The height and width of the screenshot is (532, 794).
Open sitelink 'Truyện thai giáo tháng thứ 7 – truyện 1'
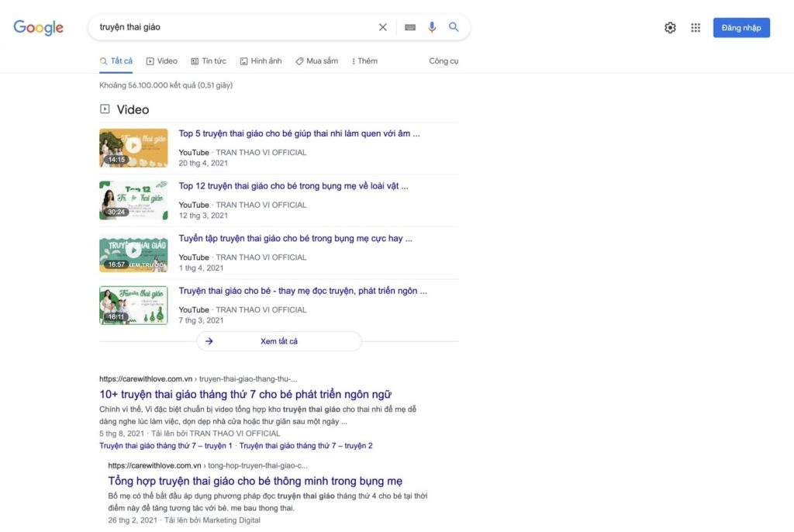point(166,446)
